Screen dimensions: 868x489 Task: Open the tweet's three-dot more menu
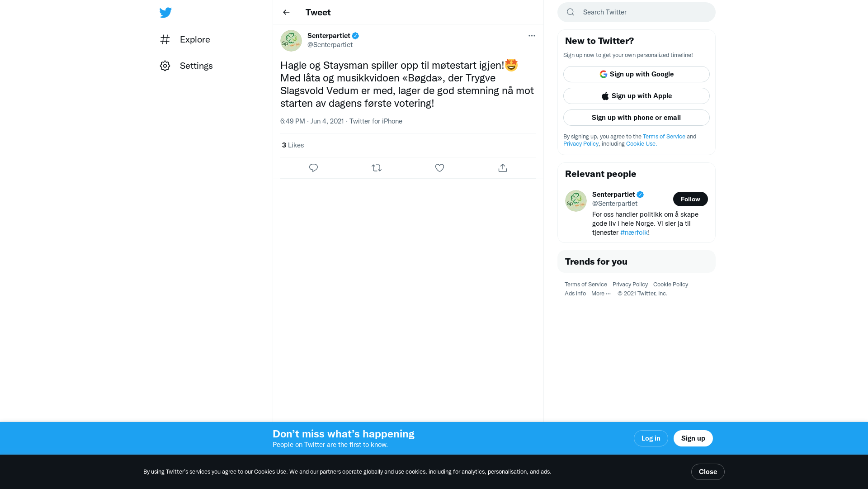[x=532, y=36]
